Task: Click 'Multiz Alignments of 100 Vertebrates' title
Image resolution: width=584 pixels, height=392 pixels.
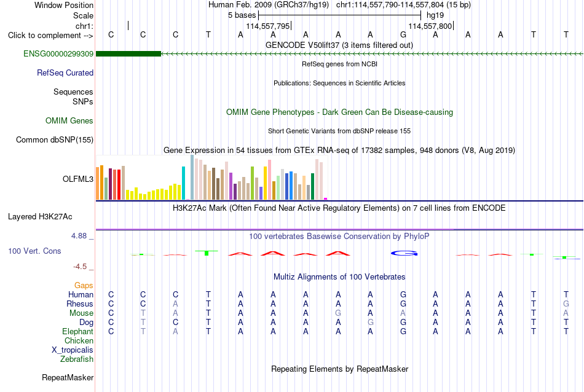Action: click(x=339, y=276)
